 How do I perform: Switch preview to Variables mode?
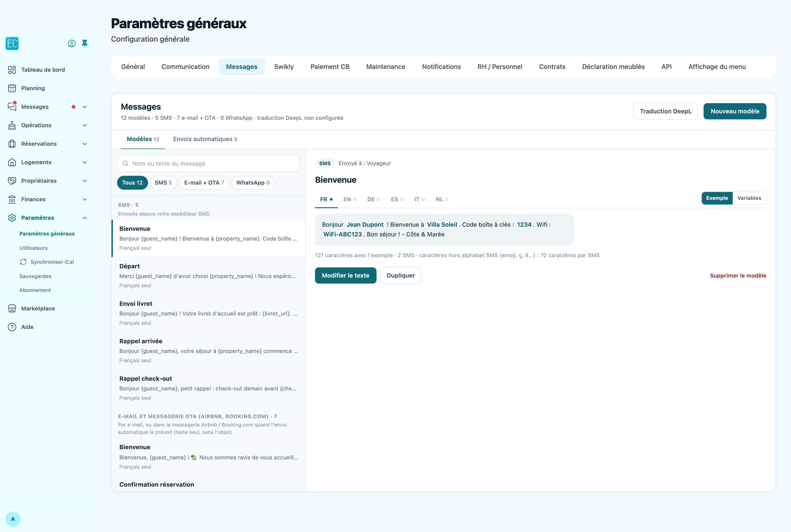coord(749,198)
